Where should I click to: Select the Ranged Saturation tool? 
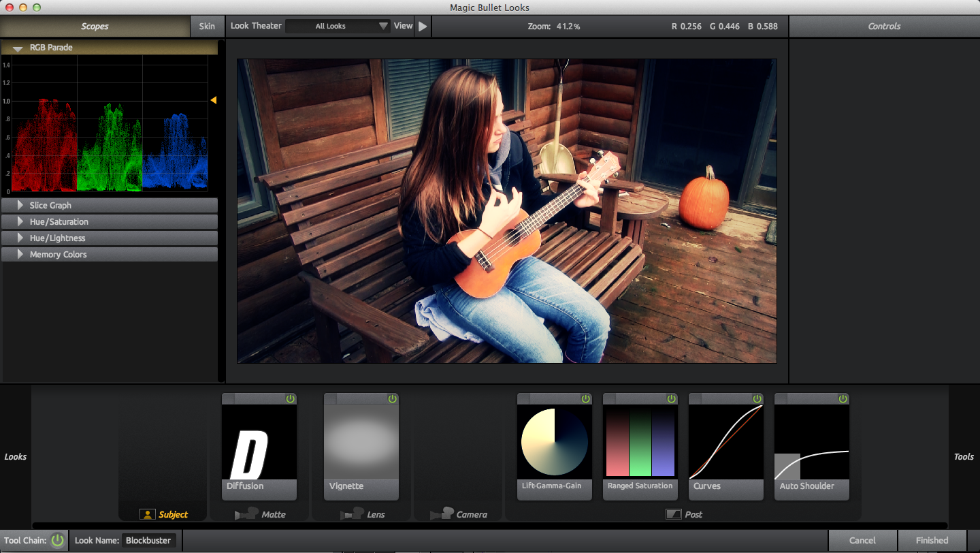coord(640,442)
